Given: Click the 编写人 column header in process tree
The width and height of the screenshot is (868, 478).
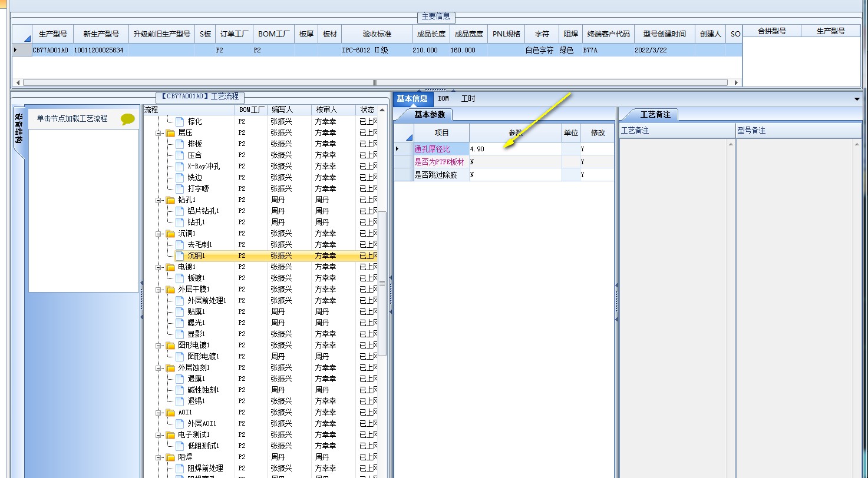Looking at the screenshot, I should pos(289,109).
